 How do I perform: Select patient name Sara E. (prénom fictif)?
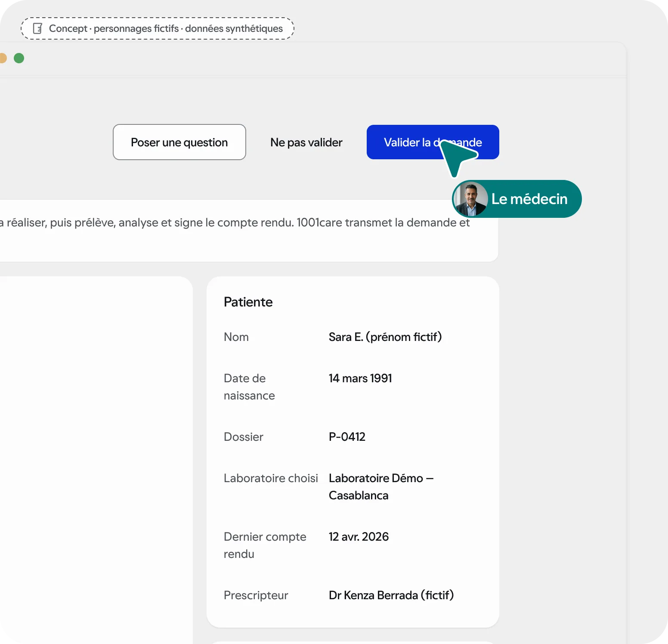tap(385, 337)
